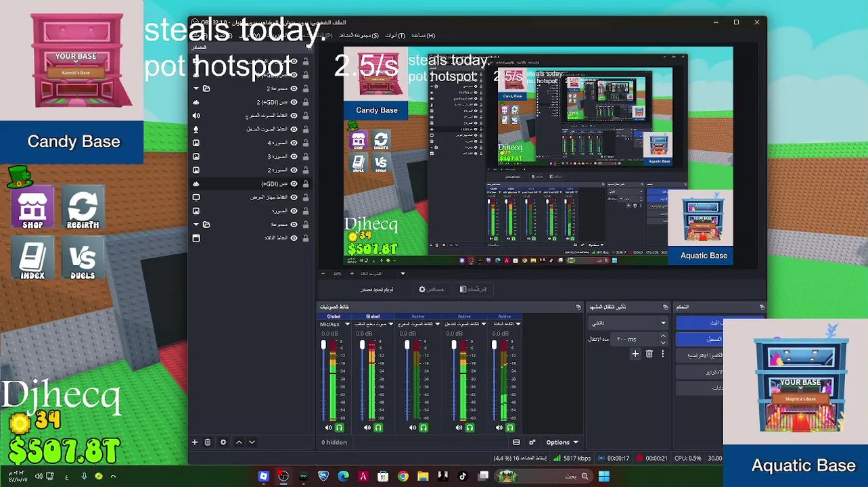Click the virtual camera control button
868x487 pixels.
coord(700,355)
